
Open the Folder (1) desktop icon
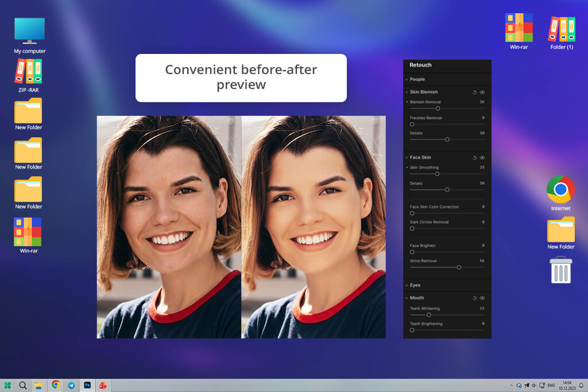pyautogui.click(x=562, y=33)
